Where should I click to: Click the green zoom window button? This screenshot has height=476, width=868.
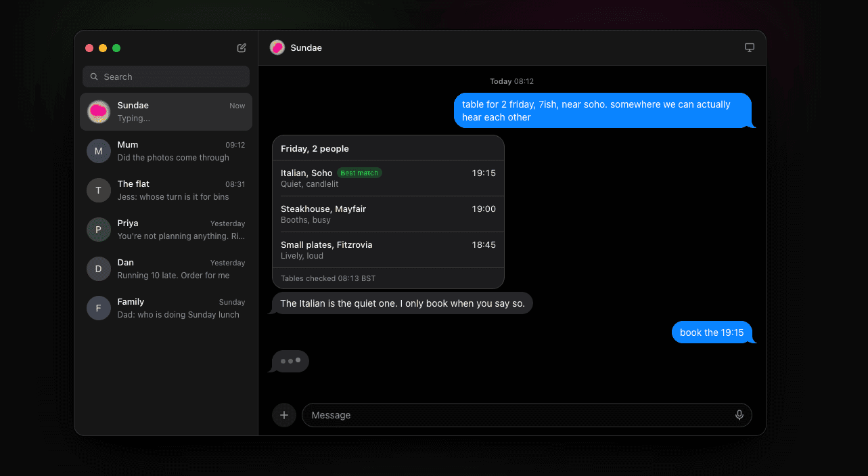116,48
